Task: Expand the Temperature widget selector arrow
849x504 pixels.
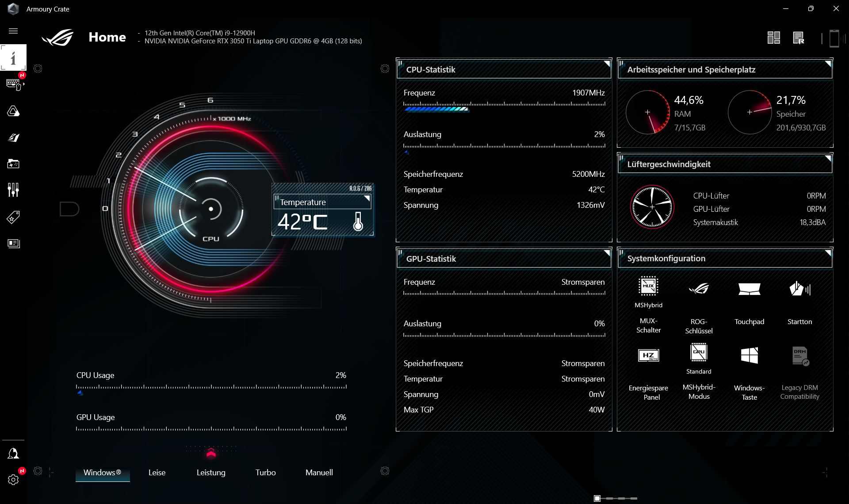Action: point(367,199)
